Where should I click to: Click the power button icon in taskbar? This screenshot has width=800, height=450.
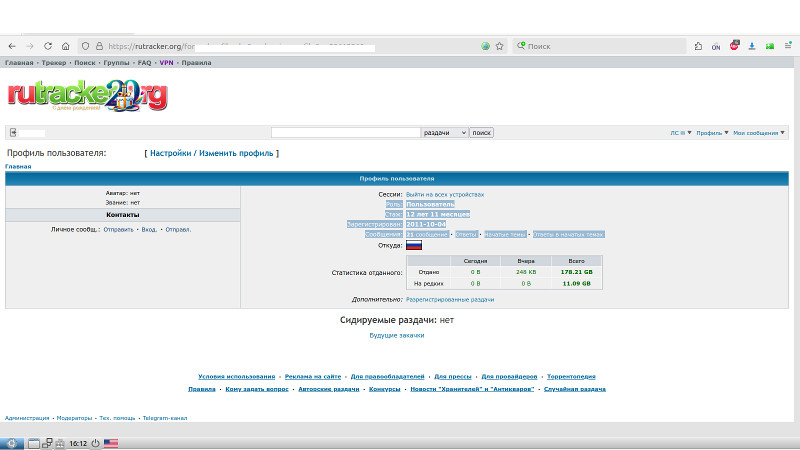tap(95, 443)
